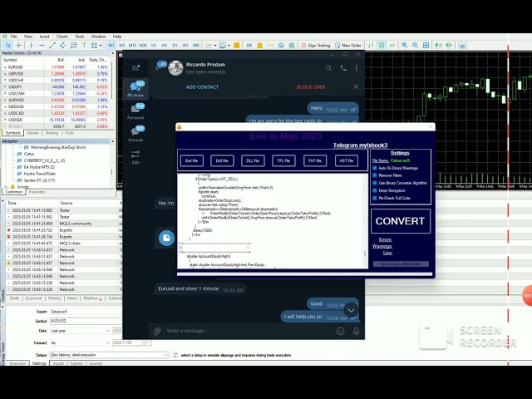Toggle Auto Fix Errors/Warnings checkbox
The width and height of the screenshot is (532, 399).
tap(375, 168)
